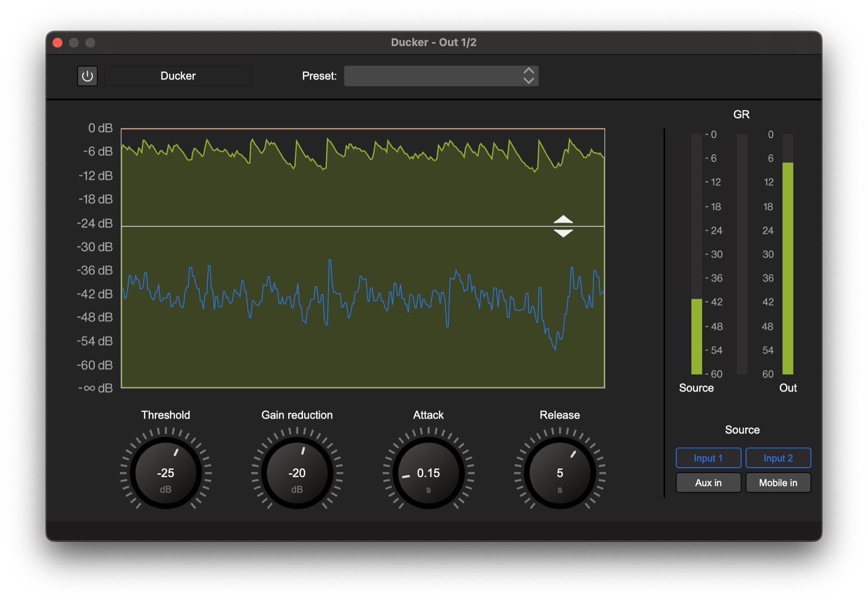Click the 'Source' label under the left meter

click(x=696, y=388)
